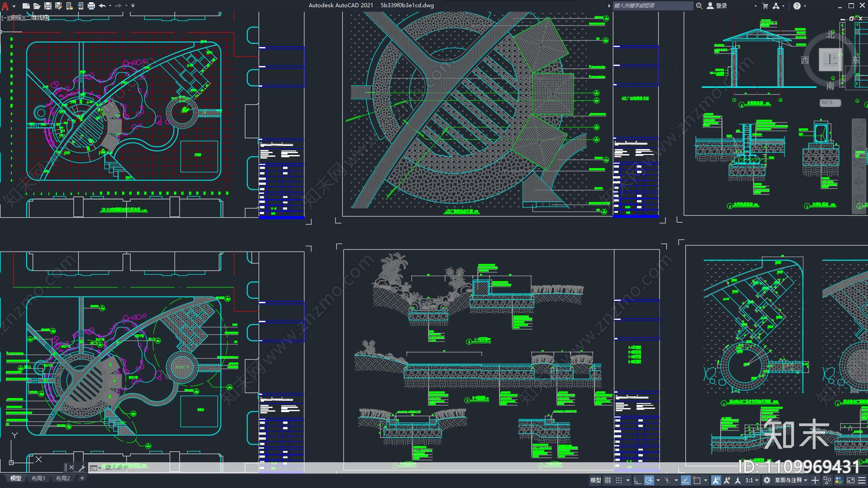Screen dimensions: 868x488
Task: Toggle auto-add annotation scales
Action: [x=727, y=480]
